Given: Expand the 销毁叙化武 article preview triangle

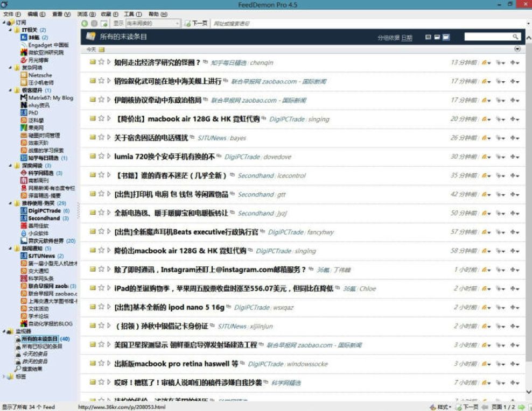Looking at the screenshot, I should pyautogui.click(x=109, y=81).
